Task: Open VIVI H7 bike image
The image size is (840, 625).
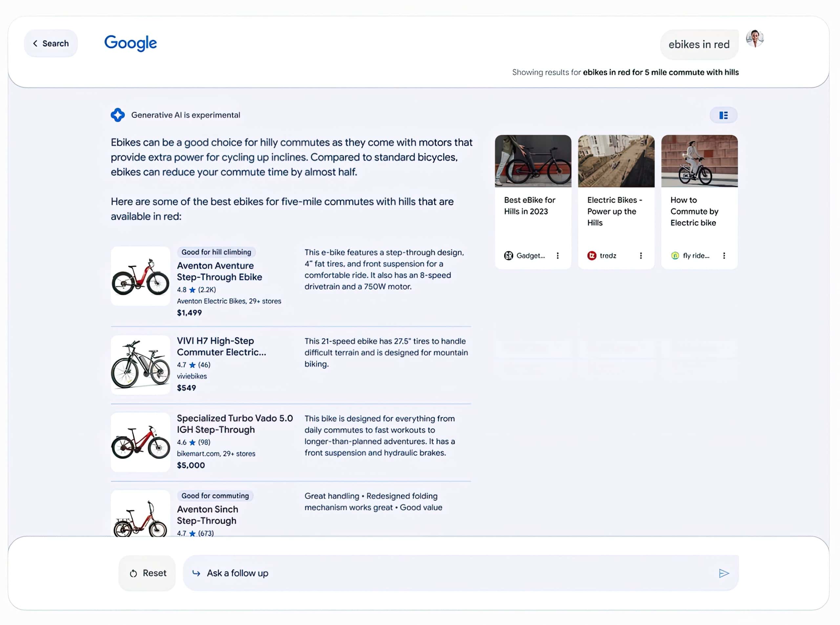Action: [140, 365]
